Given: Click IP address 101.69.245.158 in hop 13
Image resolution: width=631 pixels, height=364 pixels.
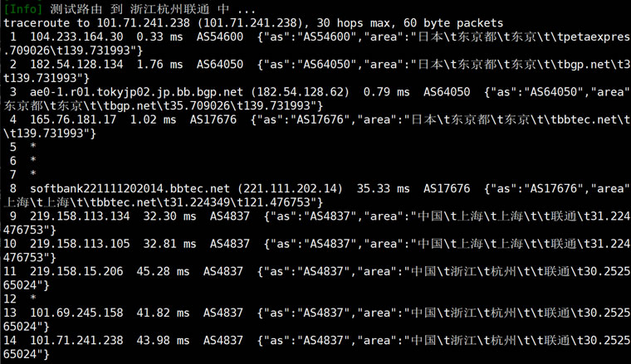Looking at the screenshot, I should coord(76,313).
